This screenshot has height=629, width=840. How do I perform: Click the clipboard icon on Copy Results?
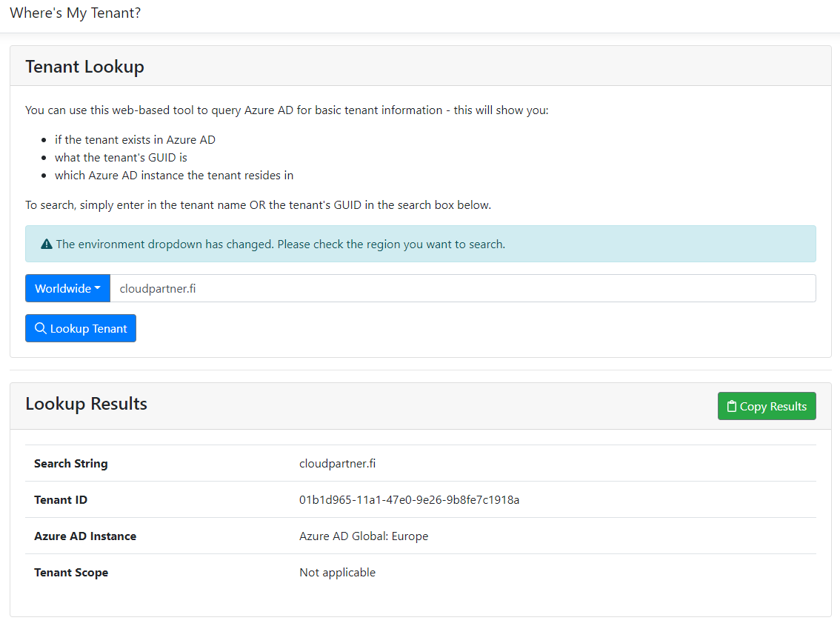coord(732,406)
